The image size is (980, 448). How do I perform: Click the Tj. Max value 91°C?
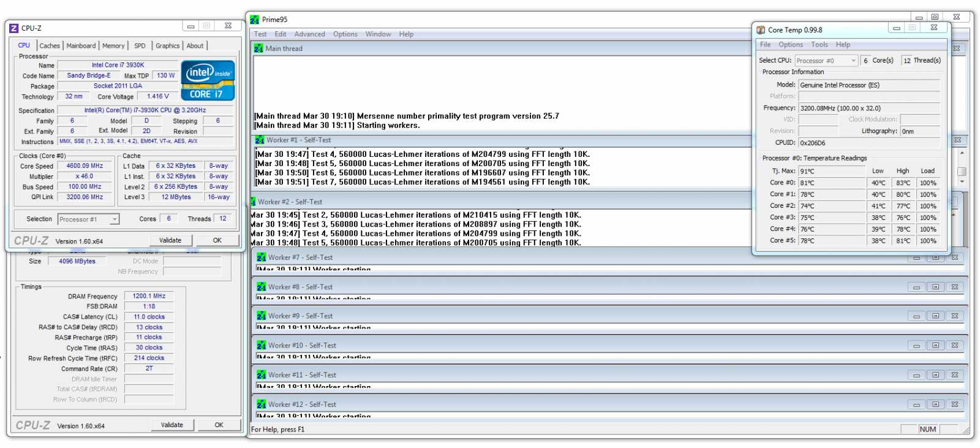tap(832, 172)
